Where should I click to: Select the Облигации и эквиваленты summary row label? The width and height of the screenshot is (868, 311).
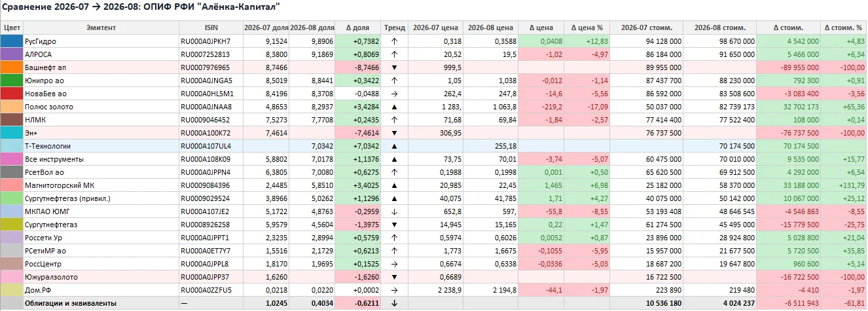click(x=70, y=302)
